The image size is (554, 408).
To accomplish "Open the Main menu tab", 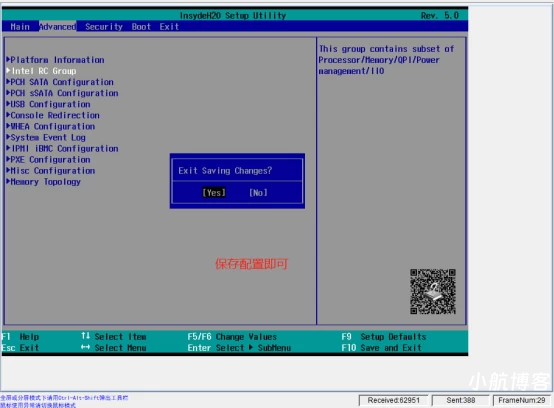I will (x=20, y=26).
